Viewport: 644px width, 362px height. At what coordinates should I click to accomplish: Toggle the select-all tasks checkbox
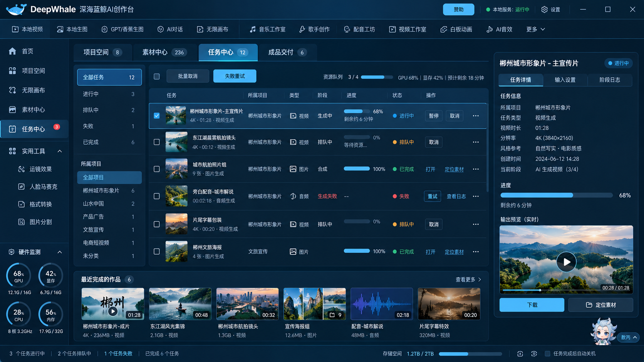point(157,77)
